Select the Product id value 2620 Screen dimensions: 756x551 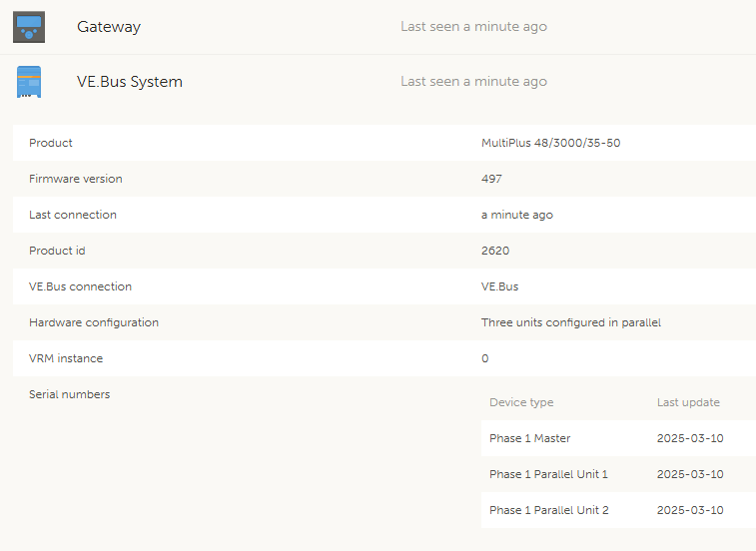tap(495, 251)
